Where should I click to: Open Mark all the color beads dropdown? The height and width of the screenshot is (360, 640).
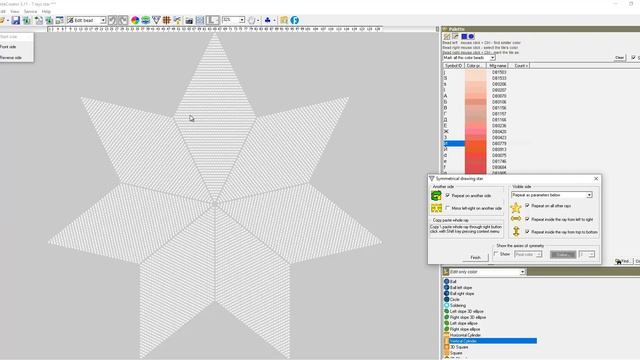(492, 58)
